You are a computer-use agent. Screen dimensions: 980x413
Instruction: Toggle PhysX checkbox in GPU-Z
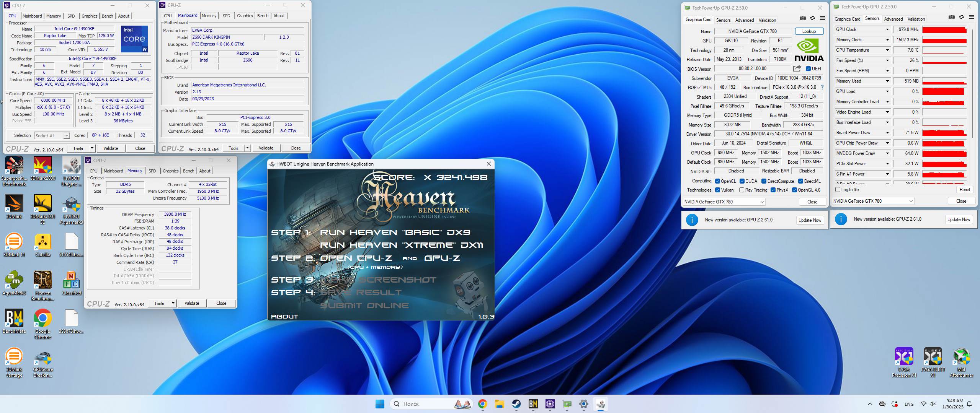[x=773, y=190]
